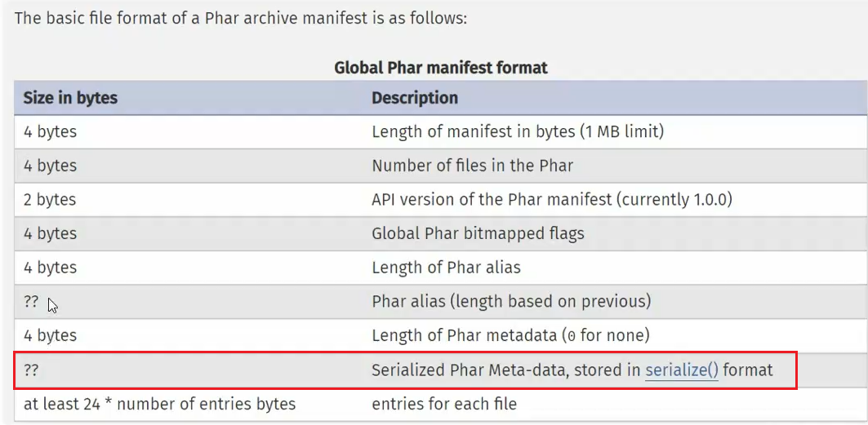Click the intro sentence above the manifest table
The height and width of the screenshot is (425, 868).
(x=241, y=18)
